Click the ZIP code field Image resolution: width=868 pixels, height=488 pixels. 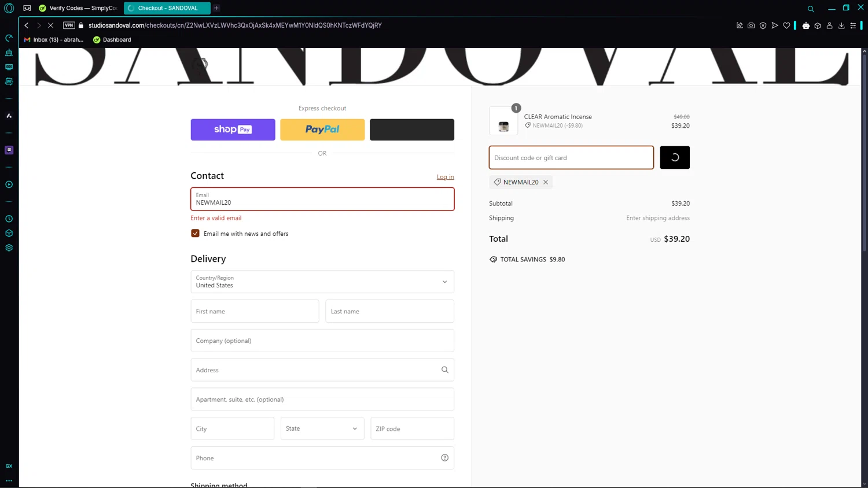(412, 428)
